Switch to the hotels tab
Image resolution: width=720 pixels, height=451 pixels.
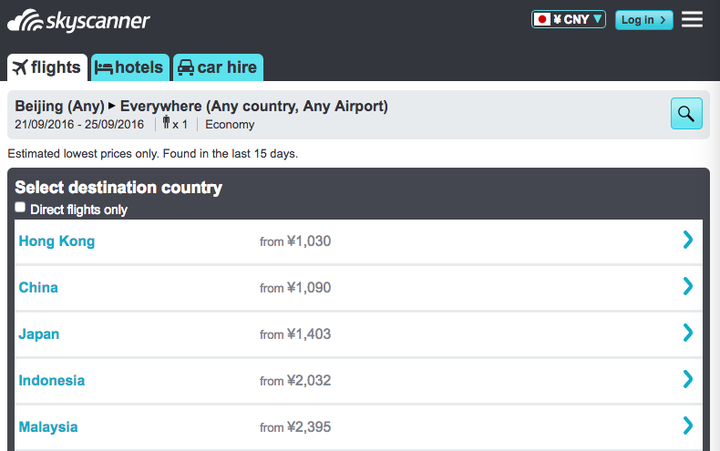coord(131,67)
